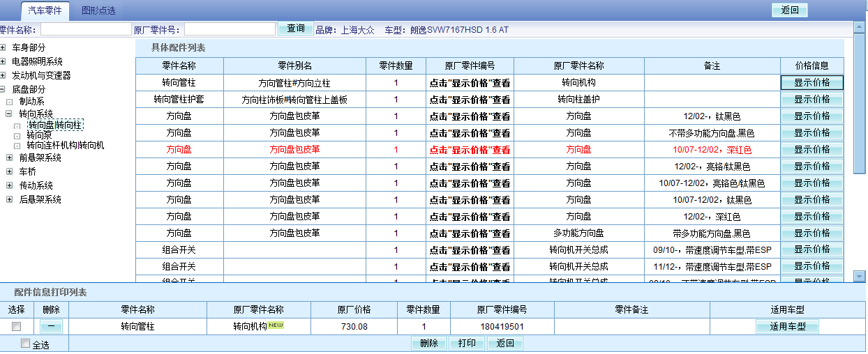
Task: Expand the 车身部分 tree node
Action: 3,47
